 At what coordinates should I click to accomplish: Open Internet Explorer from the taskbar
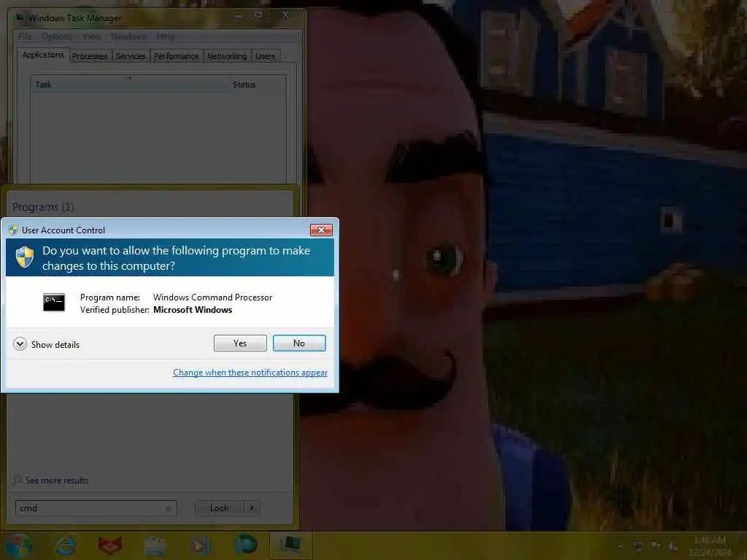point(66,545)
